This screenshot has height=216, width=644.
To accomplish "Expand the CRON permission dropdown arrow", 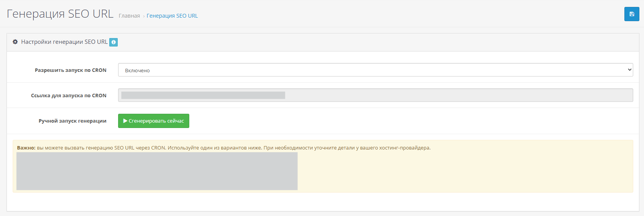I will click(x=629, y=70).
